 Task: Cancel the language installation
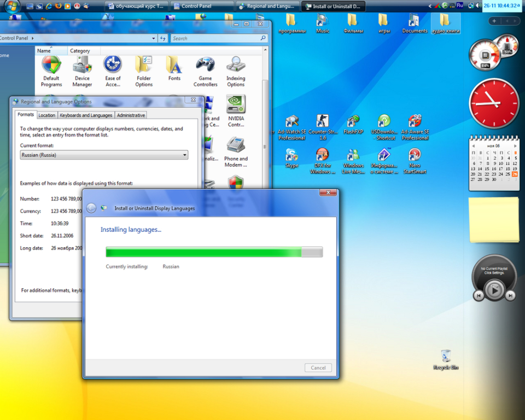coord(318,367)
